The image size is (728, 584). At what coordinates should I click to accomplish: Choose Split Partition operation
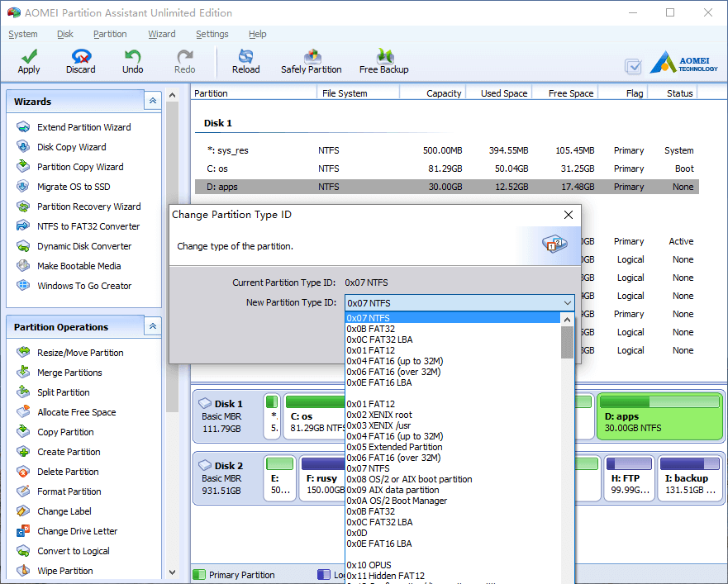point(64,392)
